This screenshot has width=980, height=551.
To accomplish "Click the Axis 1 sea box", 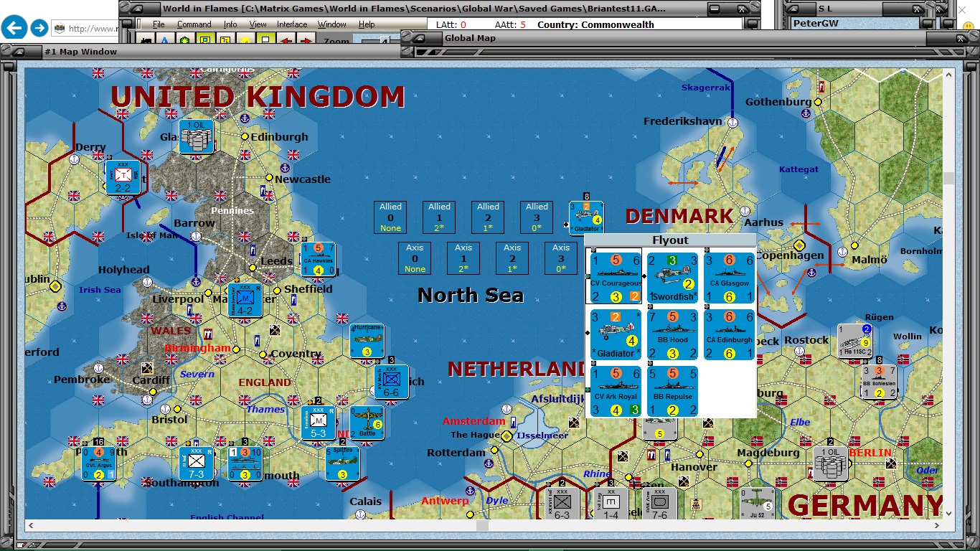I will coord(464,258).
